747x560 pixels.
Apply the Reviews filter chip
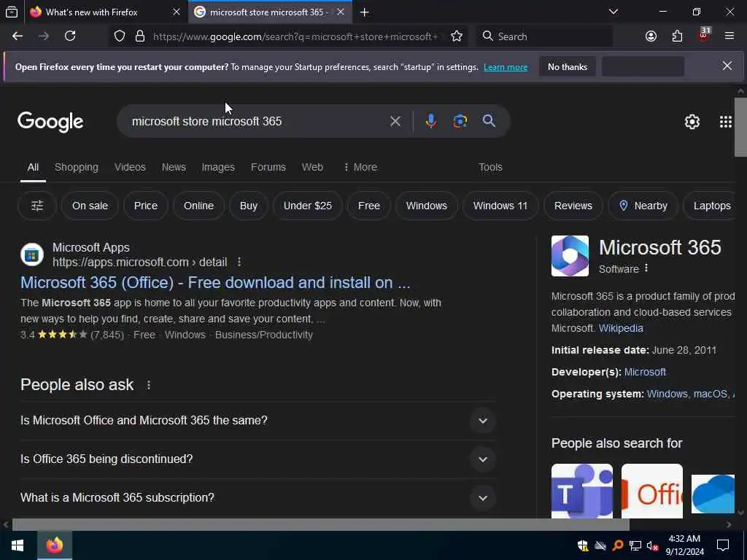coord(573,206)
